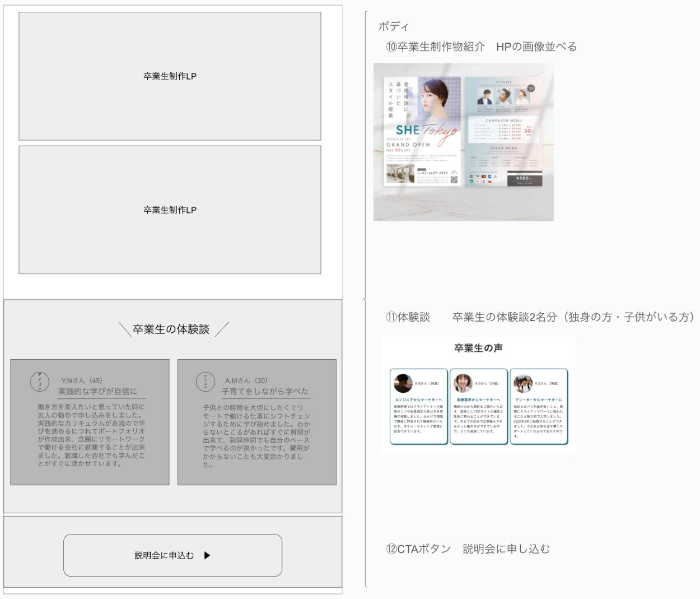
Task: Click the icon circle beside Y.Nさん
Action: pyautogui.click(x=40, y=382)
